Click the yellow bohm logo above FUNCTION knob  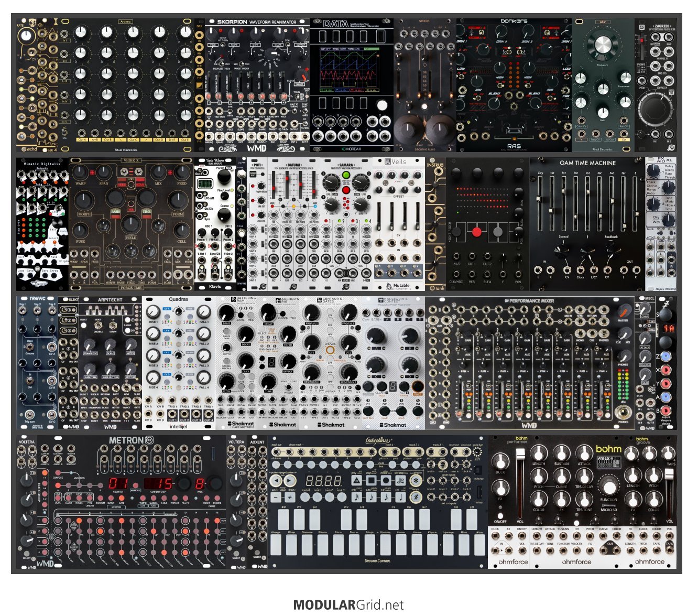pos(608,449)
